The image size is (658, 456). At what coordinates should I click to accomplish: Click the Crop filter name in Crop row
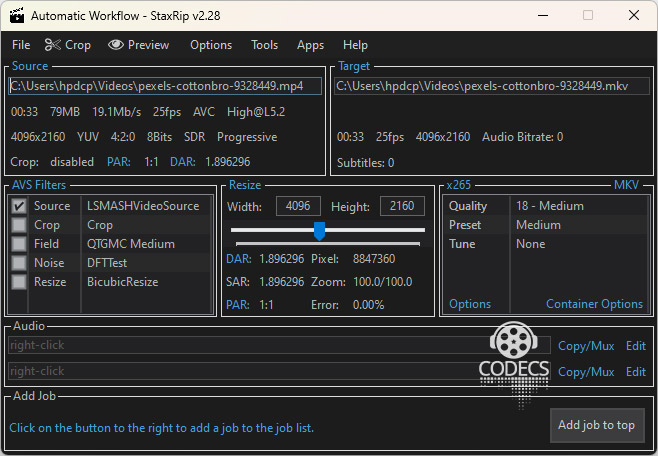tap(99, 225)
